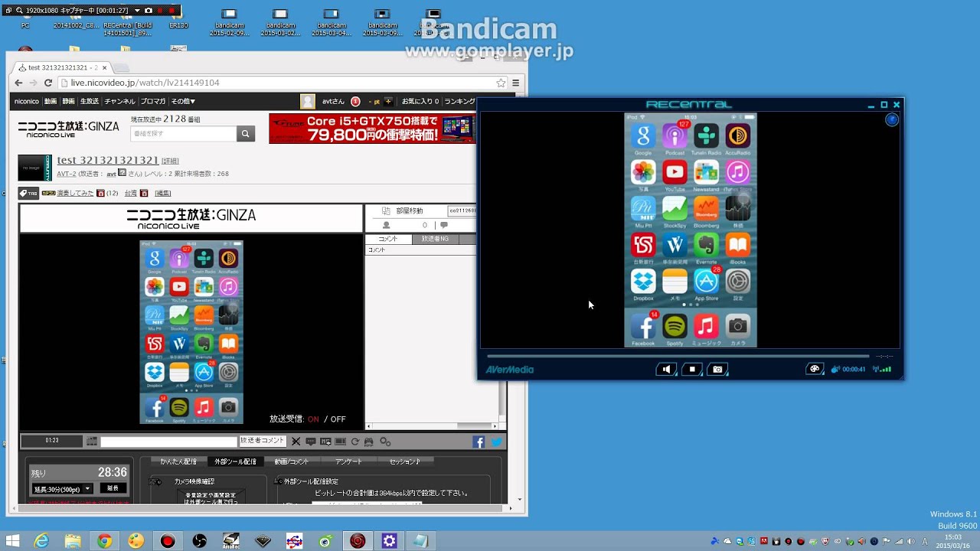Click the game controller icon in player bar
Viewport: 980px width, 551px height.
pyautogui.click(x=369, y=442)
